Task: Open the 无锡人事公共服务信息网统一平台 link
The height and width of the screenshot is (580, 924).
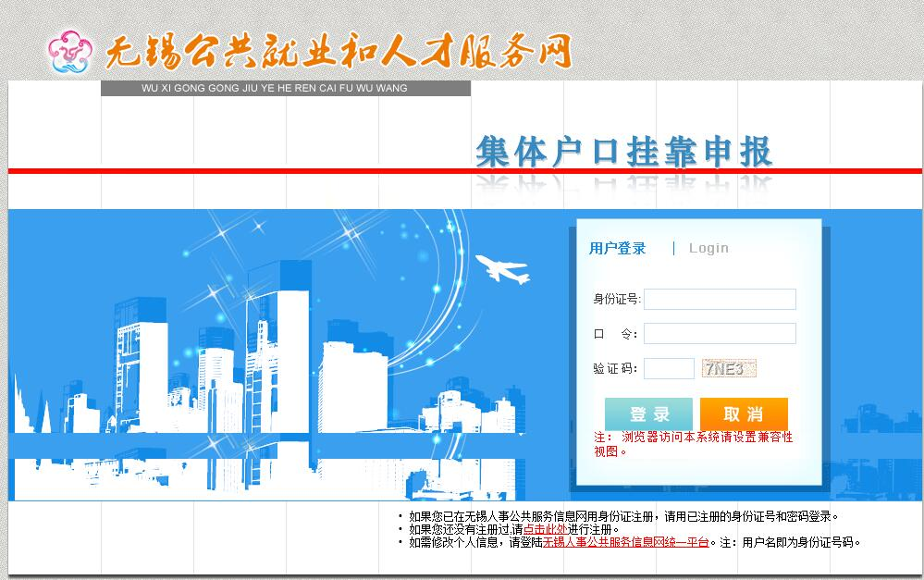Action: [x=625, y=542]
